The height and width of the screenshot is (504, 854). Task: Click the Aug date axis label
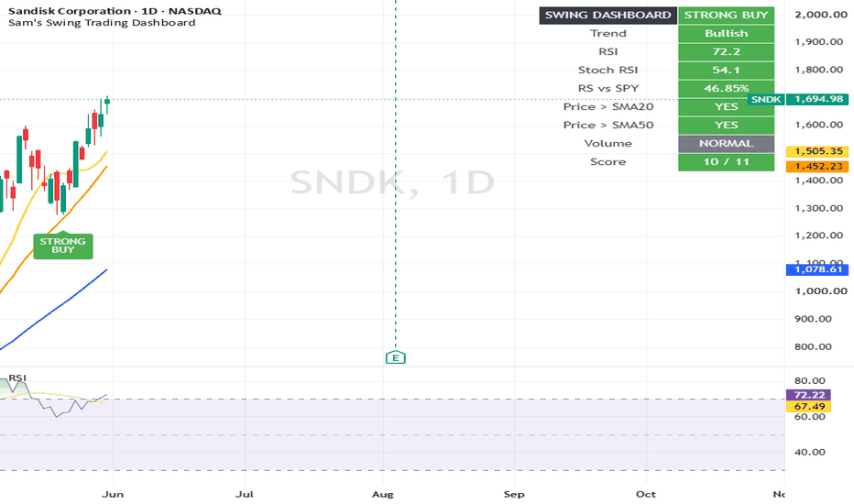tap(382, 494)
